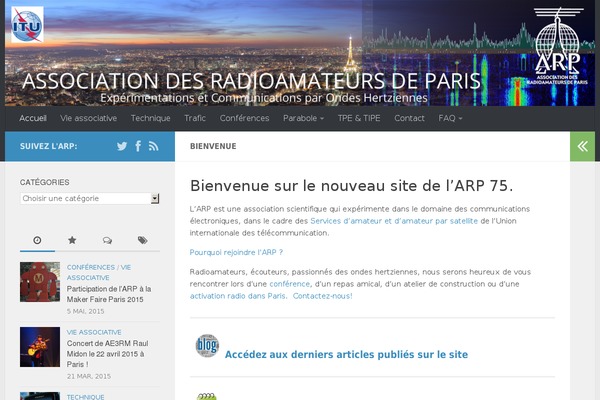This screenshot has width=600, height=400.
Task: Click the SUIVEZ L'ARP label
Action: [49, 146]
